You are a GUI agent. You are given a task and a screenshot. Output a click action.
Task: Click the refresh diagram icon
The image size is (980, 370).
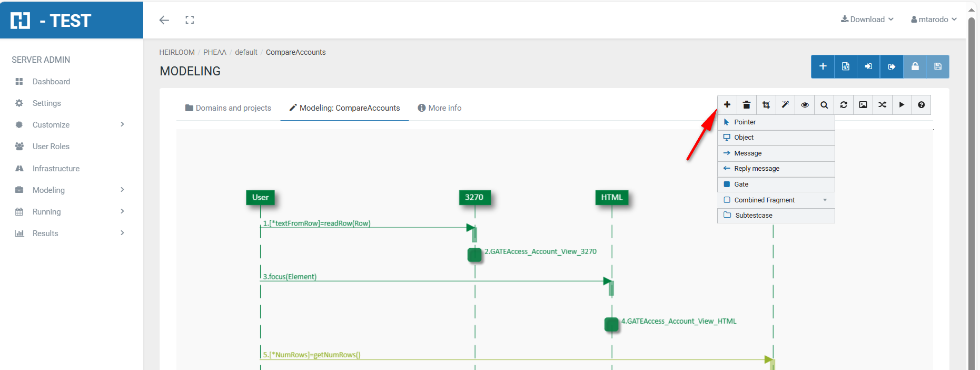pyautogui.click(x=844, y=105)
